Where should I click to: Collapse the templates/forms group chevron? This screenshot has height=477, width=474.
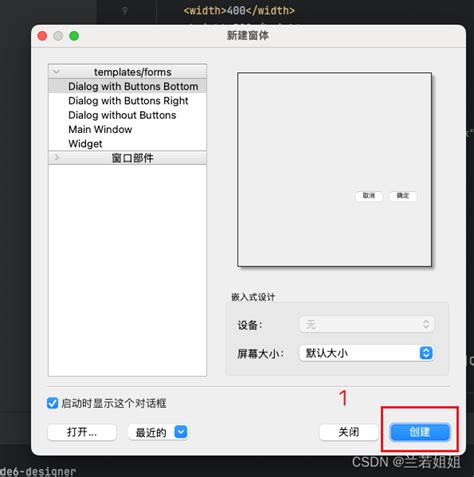coord(56,72)
